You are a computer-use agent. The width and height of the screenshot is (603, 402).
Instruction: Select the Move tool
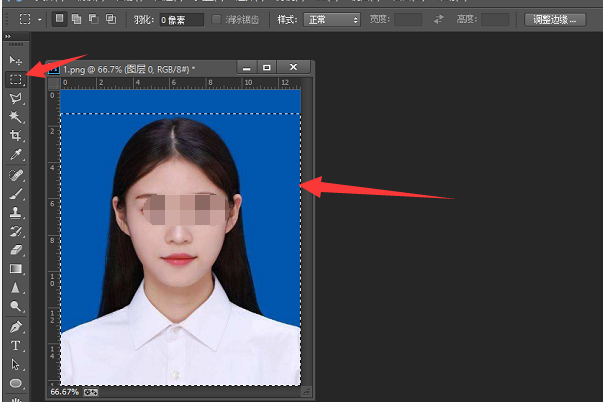click(x=16, y=60)
